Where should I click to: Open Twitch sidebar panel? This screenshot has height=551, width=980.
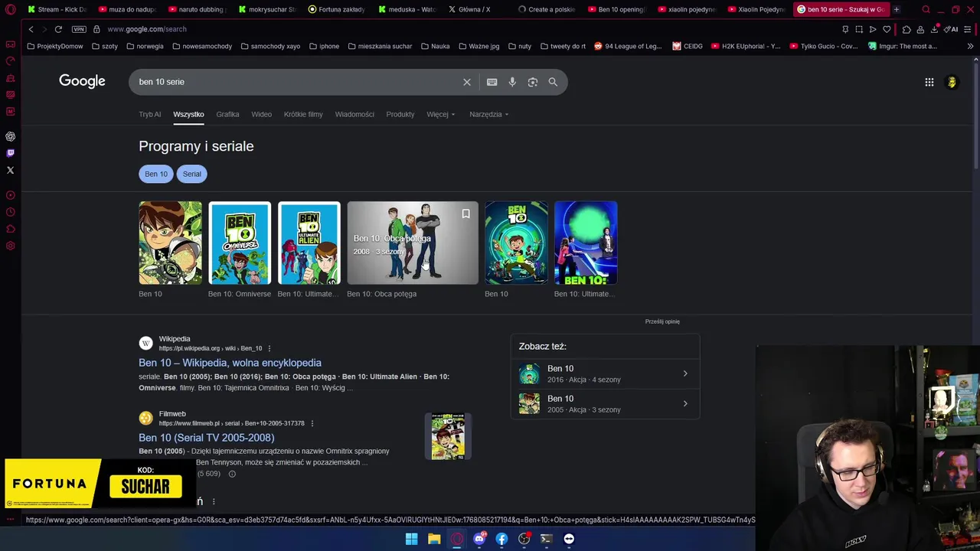click(x=11, y=153)
